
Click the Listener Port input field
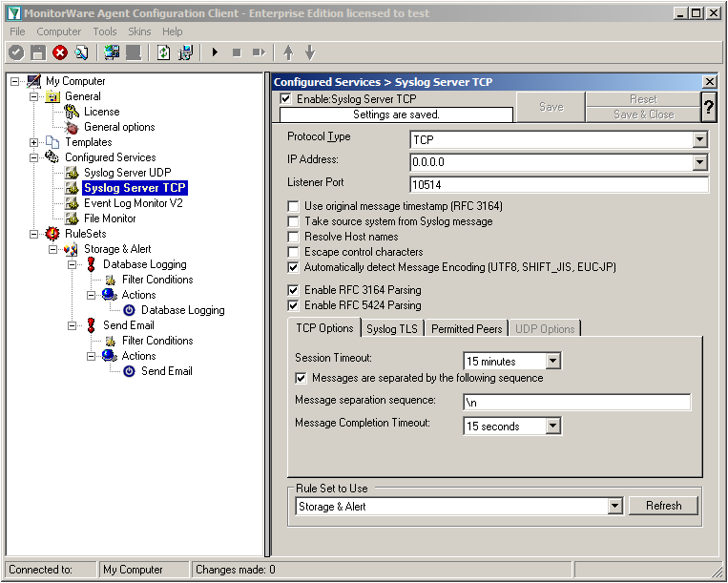pos(559,185)
